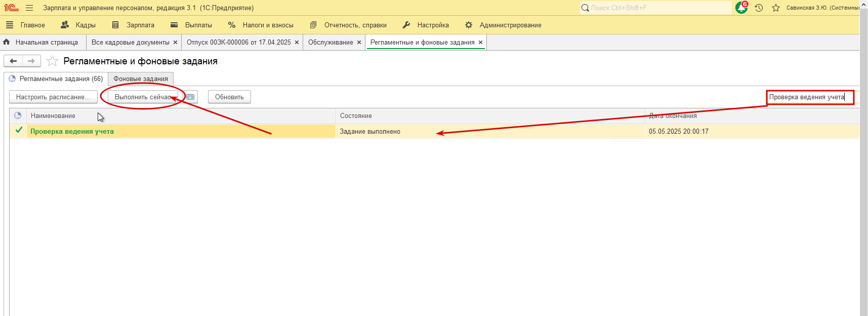Click the 1C logo icon
Viewport: 868px width, 316px height.
click(x=11, y=8)
